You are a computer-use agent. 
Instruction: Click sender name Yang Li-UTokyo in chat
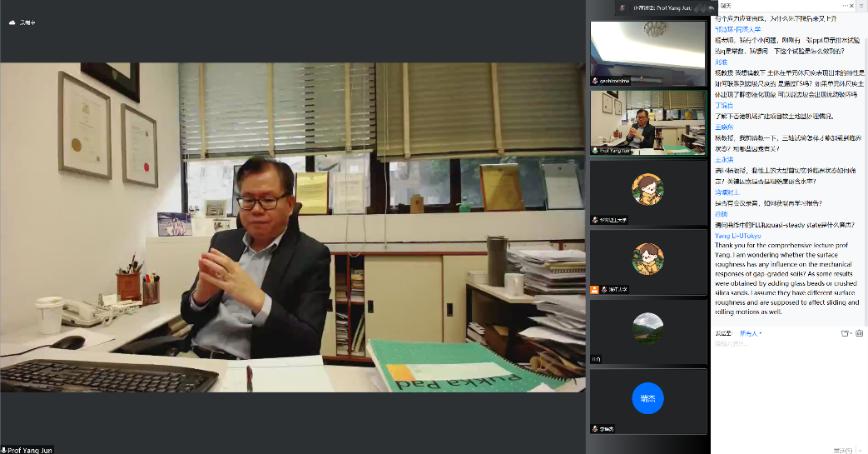738,235
